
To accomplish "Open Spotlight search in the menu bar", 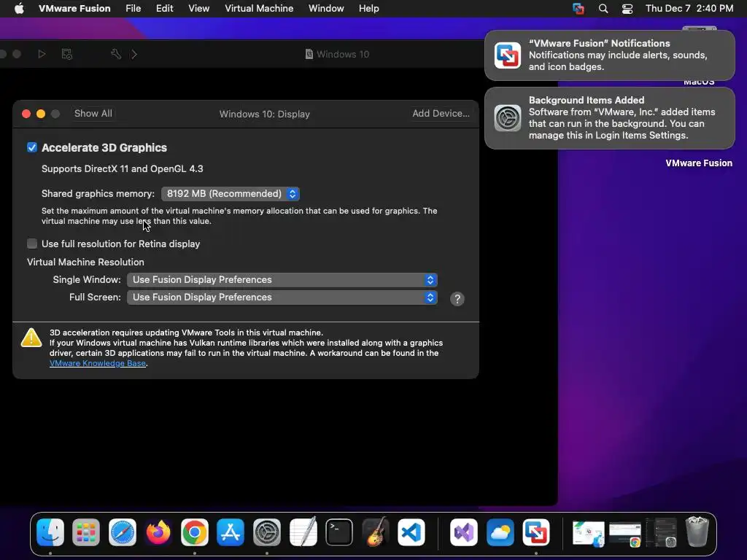I will click(x=603, y=9).
